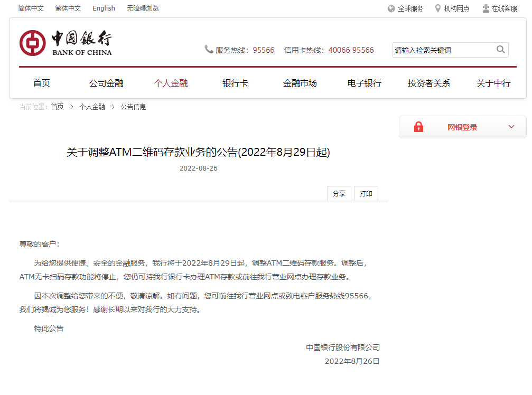
Task: Click the globe icon for 全球服务
Action: [x=391, y=9]
